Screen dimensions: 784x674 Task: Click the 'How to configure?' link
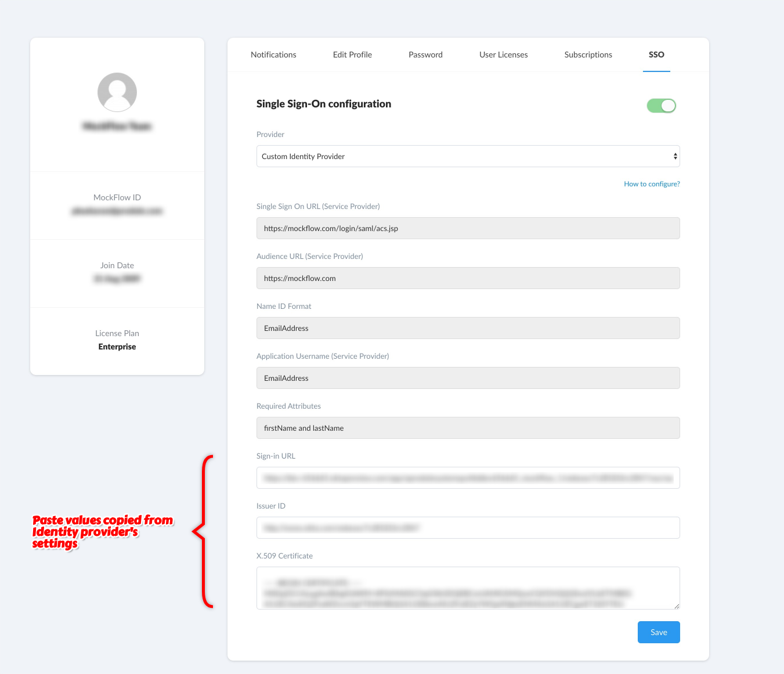[652, 184]
